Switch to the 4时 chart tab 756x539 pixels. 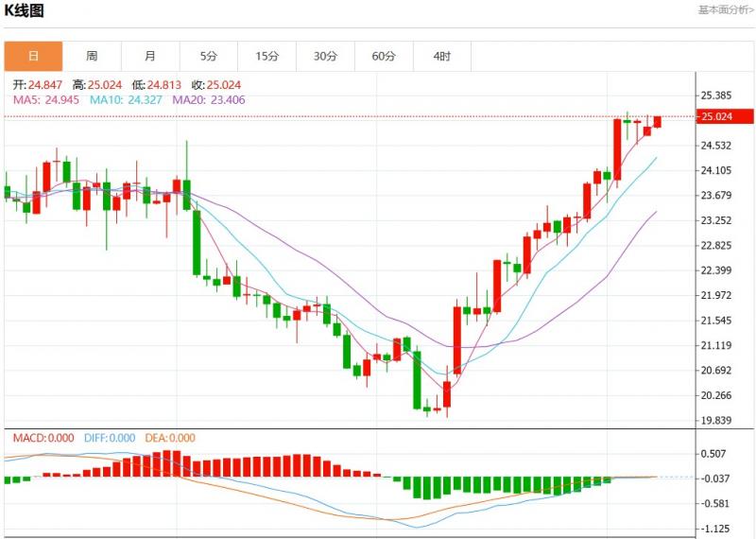pyautogui.click(x=442, y=57)
